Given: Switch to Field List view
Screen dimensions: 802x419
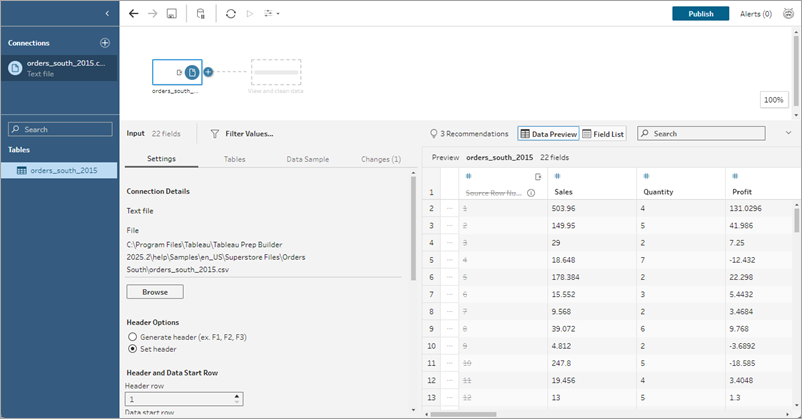Looking at the screenshot, I should [603, 134].
